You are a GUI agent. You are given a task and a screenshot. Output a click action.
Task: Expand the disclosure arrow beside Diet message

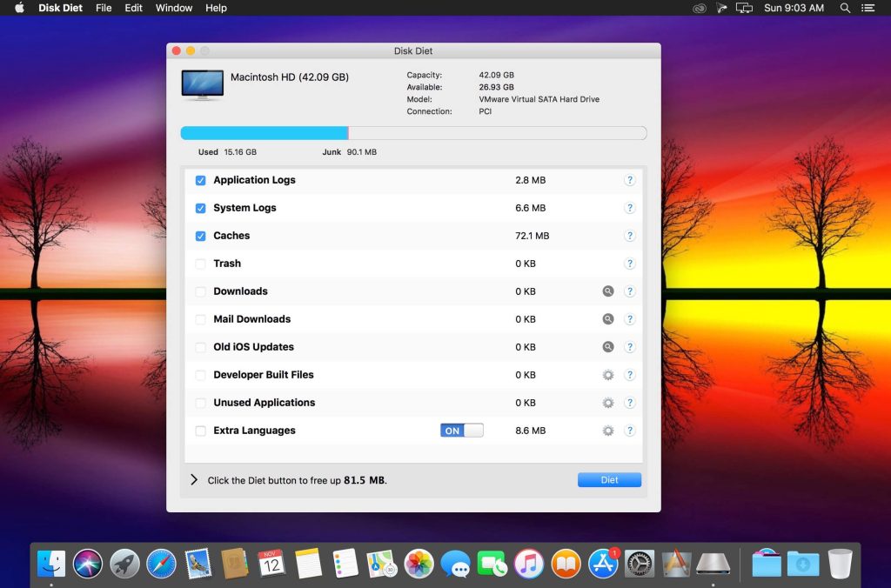point(194,480)
